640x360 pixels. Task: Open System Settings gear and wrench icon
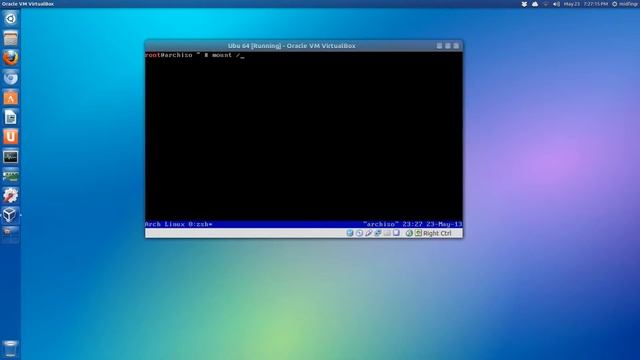[x=11, y=196]
